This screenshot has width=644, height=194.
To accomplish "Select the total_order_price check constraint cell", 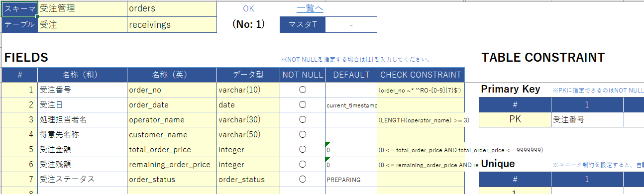I will (x=421, y=150).
